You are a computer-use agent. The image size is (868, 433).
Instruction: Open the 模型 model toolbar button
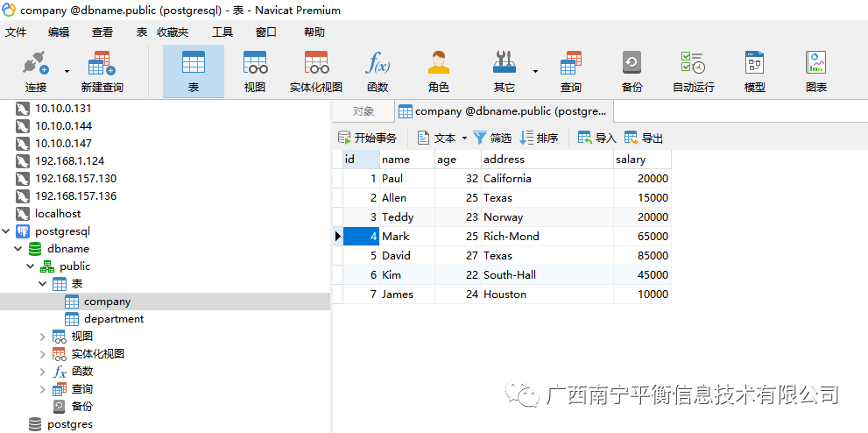(x=754, y=71)
